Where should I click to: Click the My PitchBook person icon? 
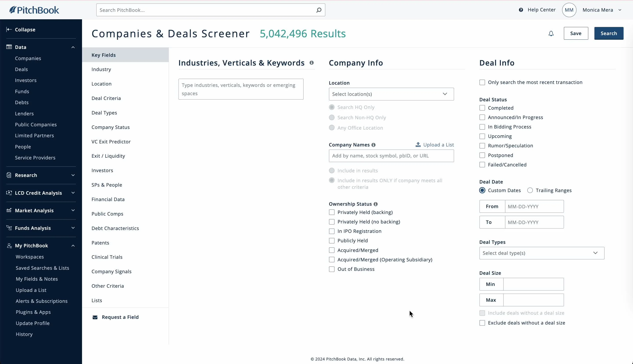9,246
